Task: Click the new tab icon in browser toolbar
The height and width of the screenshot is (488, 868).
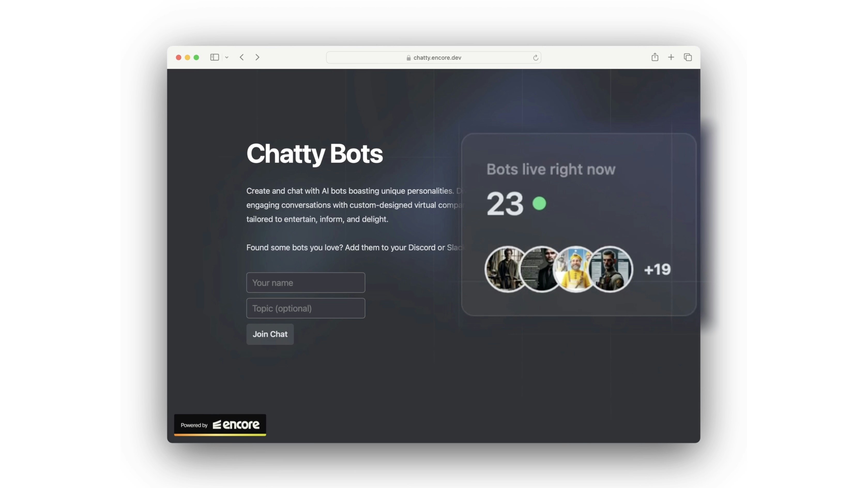Action: coord(671,57)
